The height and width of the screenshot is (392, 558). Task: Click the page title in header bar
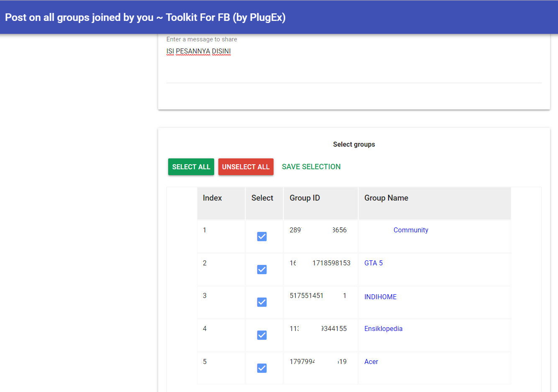[x=145, y=18]
